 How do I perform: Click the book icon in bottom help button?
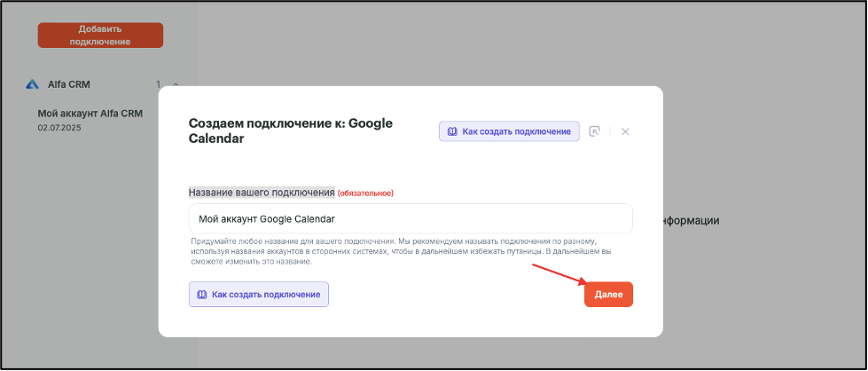202,295
